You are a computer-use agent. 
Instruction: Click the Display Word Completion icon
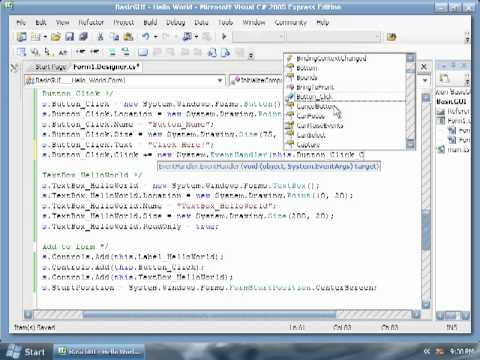click(x=63, y=52)
